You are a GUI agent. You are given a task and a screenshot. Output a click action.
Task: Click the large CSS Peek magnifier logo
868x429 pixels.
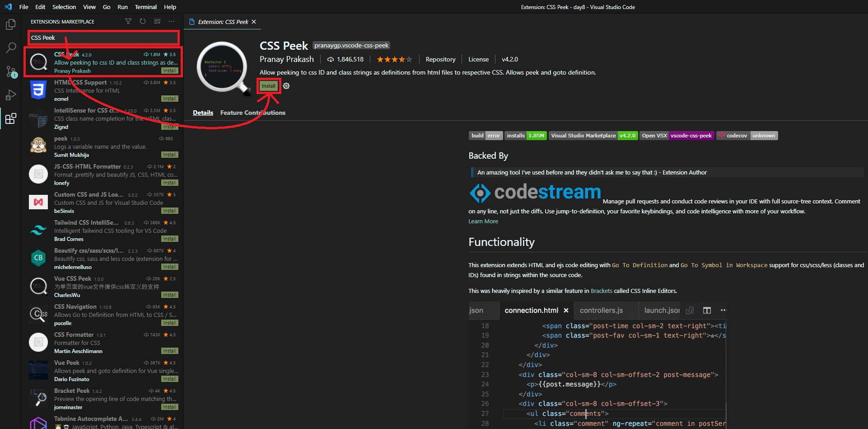pyautogui.click(x=224, y=68)
